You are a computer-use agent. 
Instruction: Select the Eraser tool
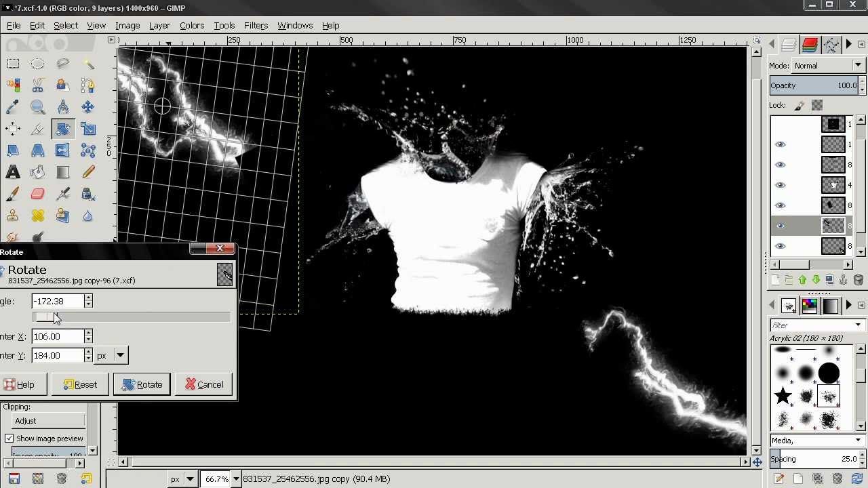click(x=38, y=195)
